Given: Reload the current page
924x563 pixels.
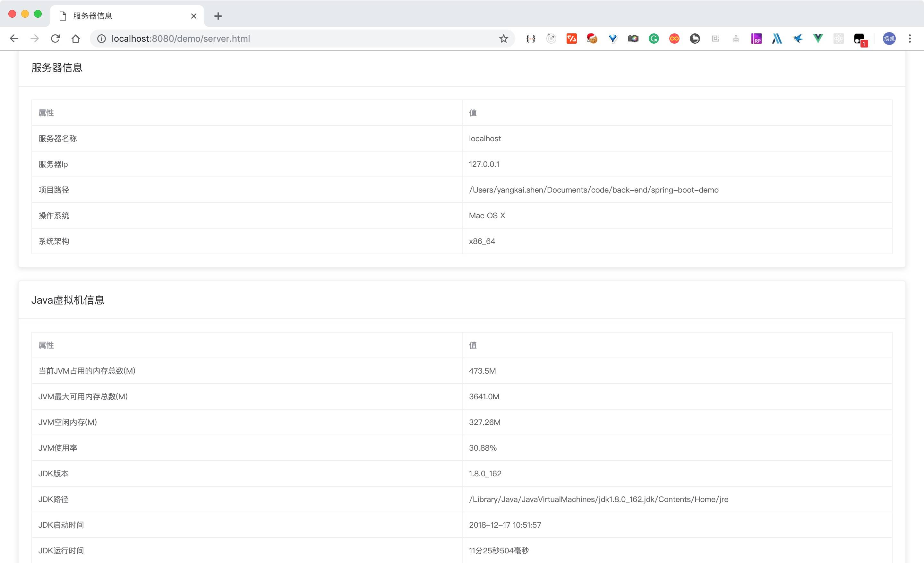Looking at the screenshot, I should coord(55,39).
